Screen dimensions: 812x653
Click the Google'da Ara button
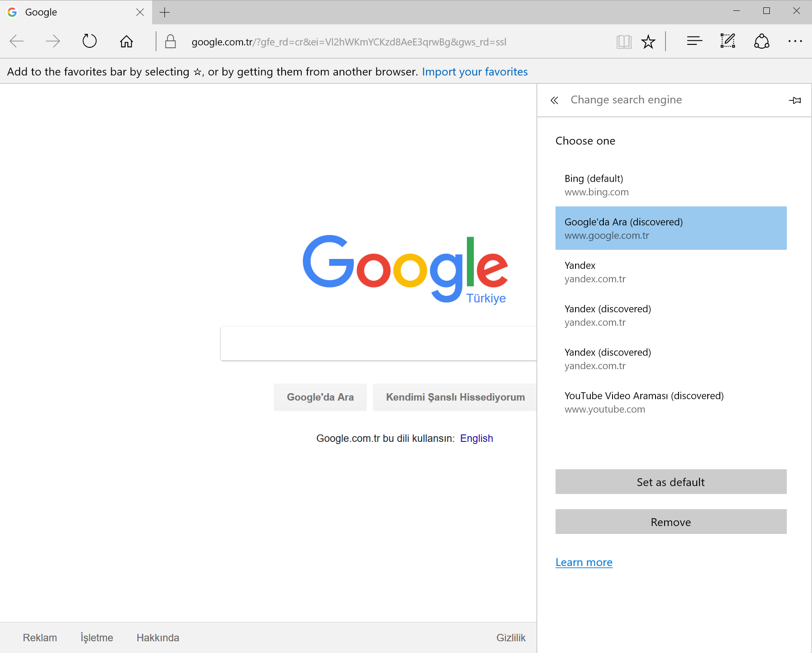click(320, 397)
